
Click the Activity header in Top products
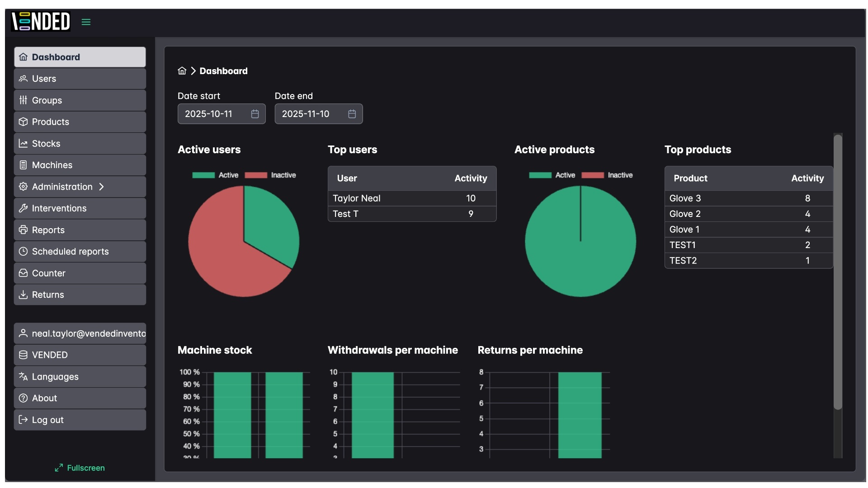807,178
